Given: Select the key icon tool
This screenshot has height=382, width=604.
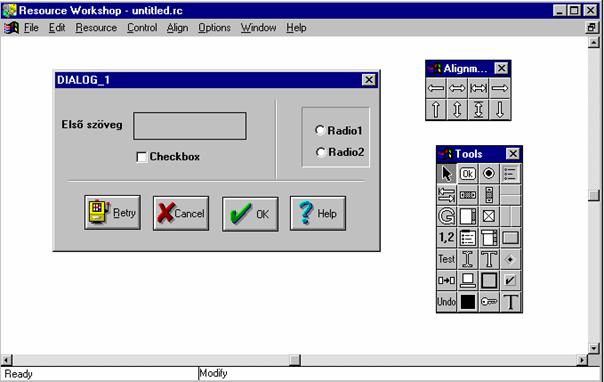Looking at the screenshot, I should [x=489, y=302].
